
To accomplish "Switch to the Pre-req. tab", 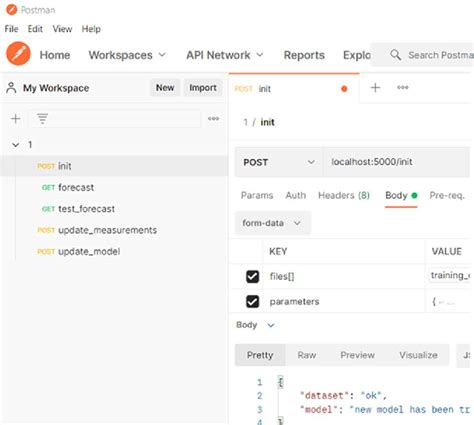I will pyautogui.click(x=447, y=195).
